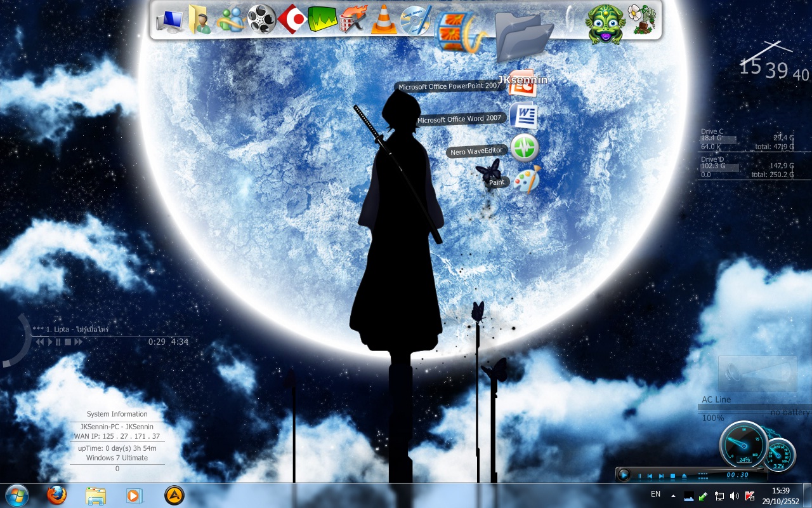The width and height of the screenshot is (812, 508).
Task: Open Windows Media Player from the taskbar
Action: (134, 496)
